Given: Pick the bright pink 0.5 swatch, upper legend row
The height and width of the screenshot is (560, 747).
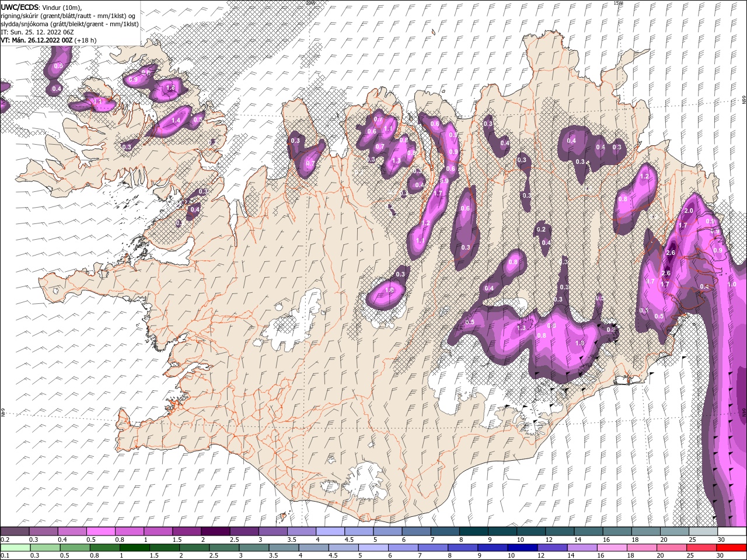Looking at the screenshot, I should (101, 531).
